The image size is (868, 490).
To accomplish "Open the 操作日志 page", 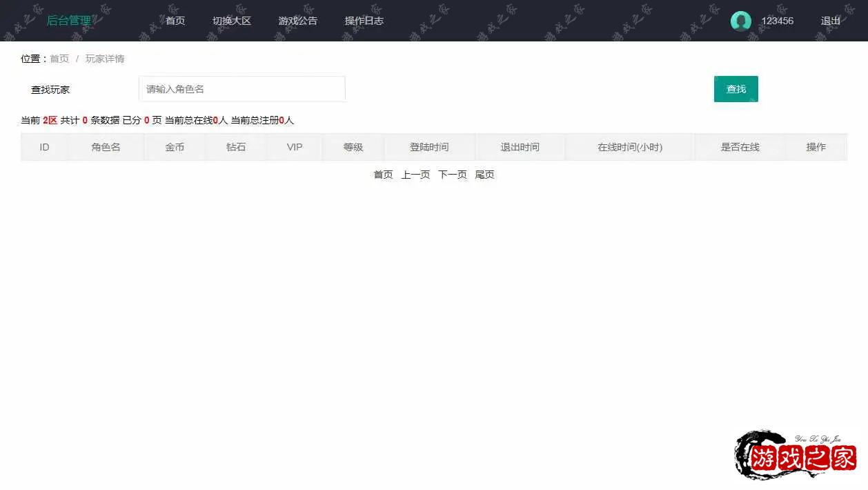I will (x=364, y=21).
